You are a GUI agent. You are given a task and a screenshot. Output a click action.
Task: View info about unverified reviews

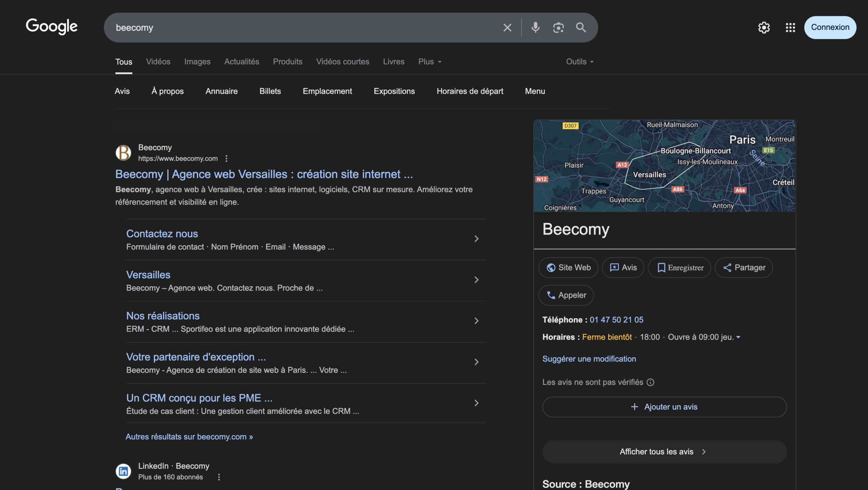651,382
